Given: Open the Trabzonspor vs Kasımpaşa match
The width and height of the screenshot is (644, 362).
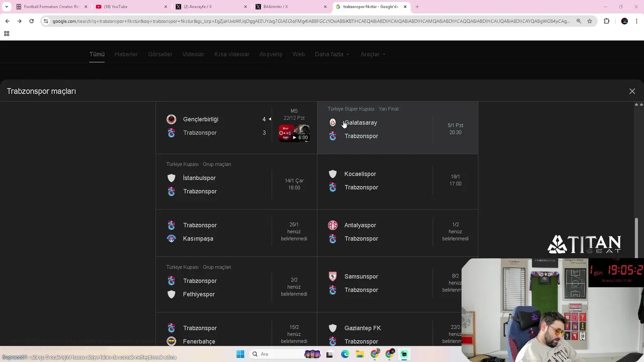Looking at the screenshot, I should (236, 233).
